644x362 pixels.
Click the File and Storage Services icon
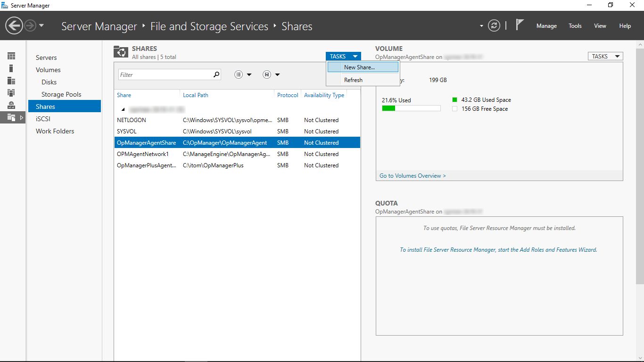click(11, 117)
